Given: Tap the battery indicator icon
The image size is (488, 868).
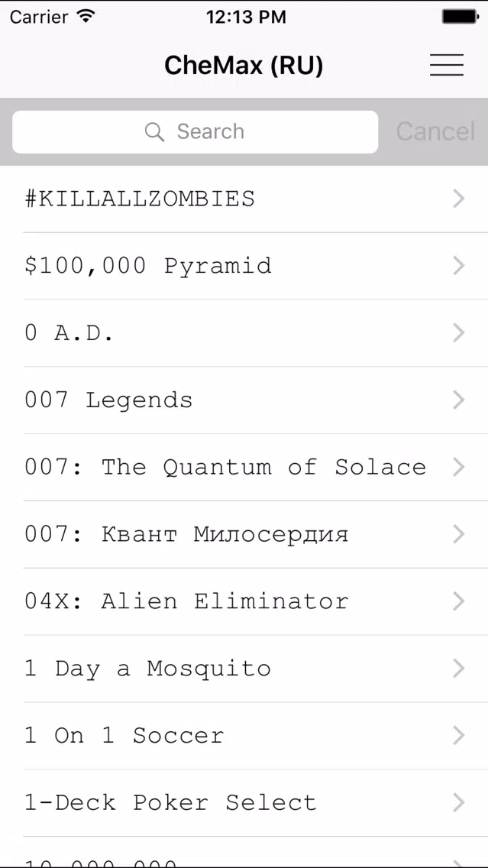Looking at the screenshot, I should click(460, 17).
